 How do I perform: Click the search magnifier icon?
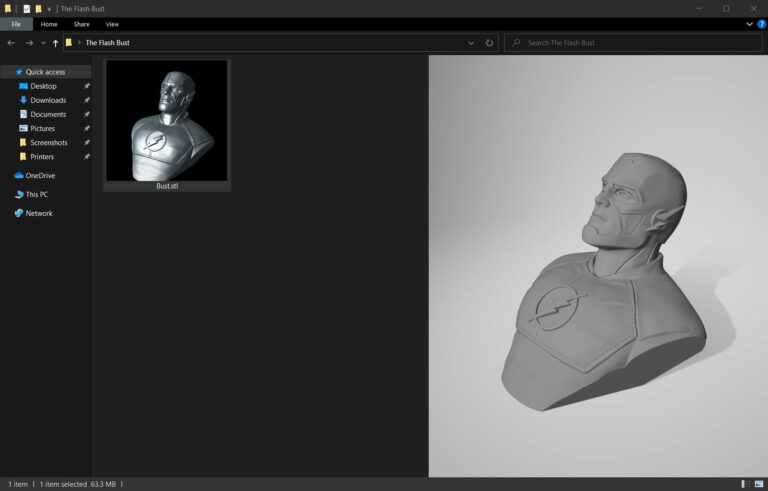516,43
